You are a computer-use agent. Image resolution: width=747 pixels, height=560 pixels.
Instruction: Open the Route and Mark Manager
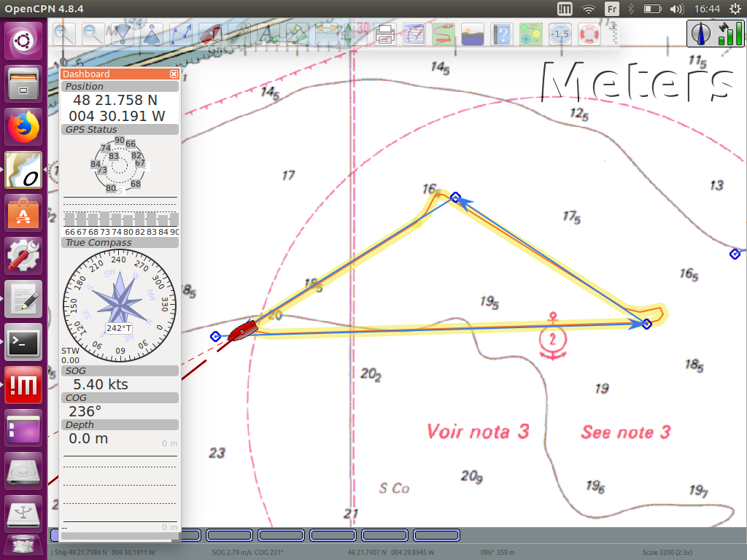coord(414,34)
